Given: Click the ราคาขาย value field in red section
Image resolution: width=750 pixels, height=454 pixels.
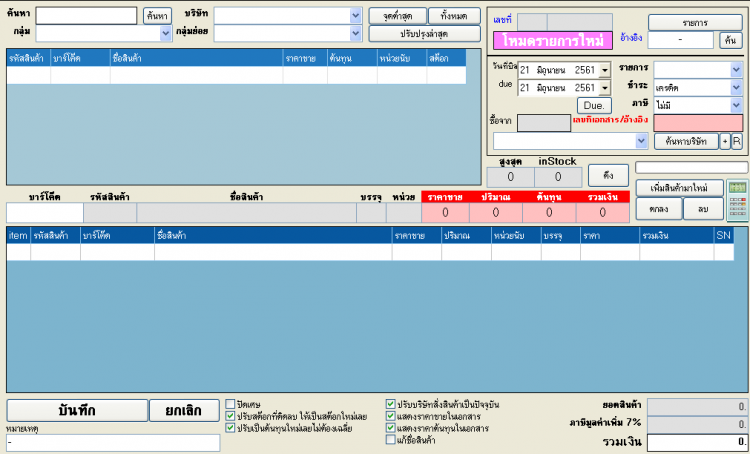Looking at the screenshot, I should tap(445, 212).
